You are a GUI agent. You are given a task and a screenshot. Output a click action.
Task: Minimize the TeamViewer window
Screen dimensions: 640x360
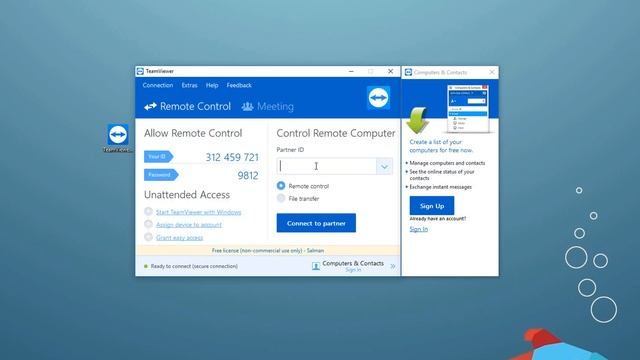(x=351, y=71)
